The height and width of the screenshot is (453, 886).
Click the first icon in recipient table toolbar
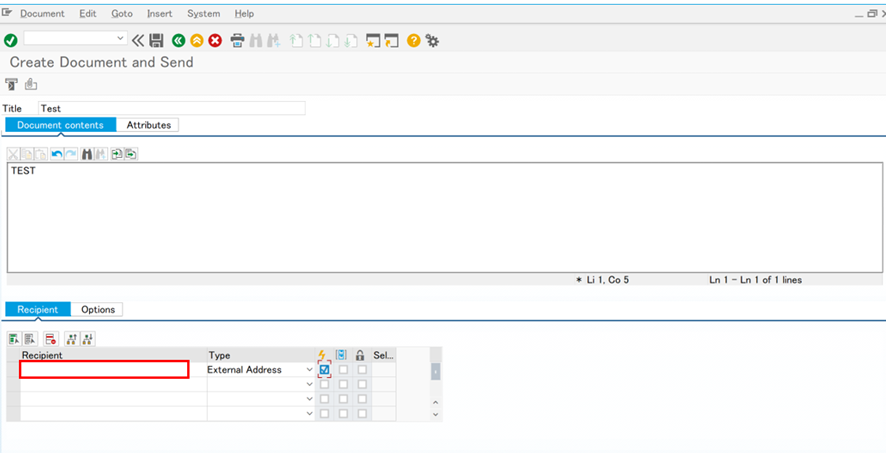point(14,338)
